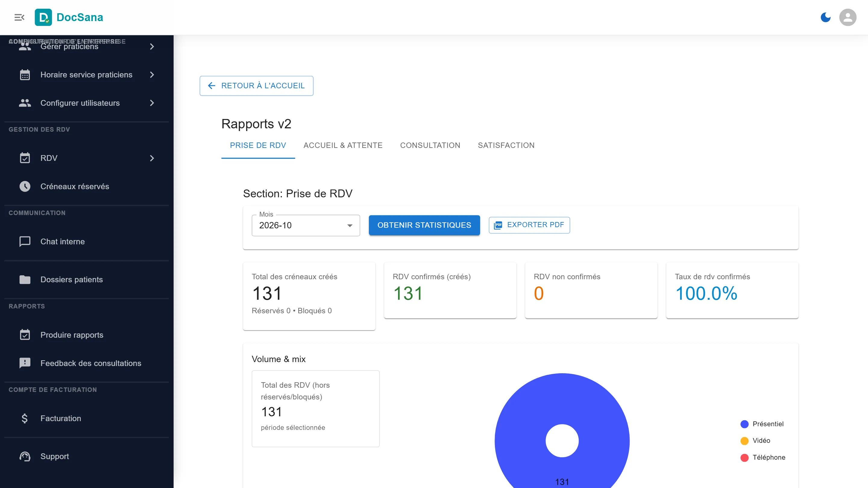Toggle dark mode with the moon icon
Image resolution: width=868 pixels, height=488 pixels.
pos(825,17)
